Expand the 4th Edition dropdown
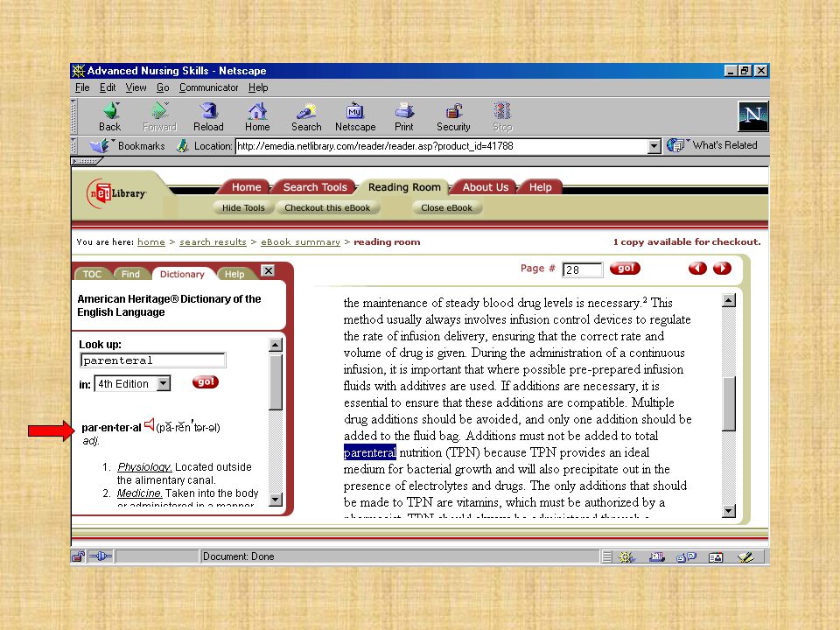840x630 pixels. pyautogui.click(x=164, y=383)
